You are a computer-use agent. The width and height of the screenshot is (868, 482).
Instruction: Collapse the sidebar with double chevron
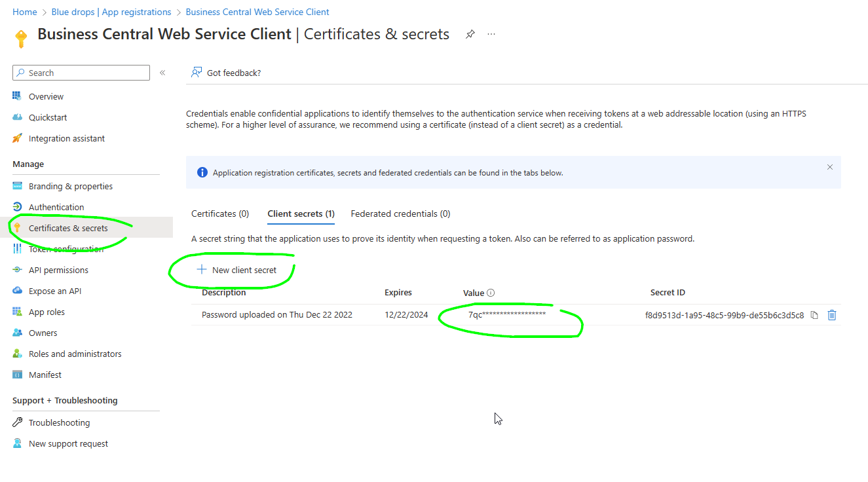click(162, 73)
